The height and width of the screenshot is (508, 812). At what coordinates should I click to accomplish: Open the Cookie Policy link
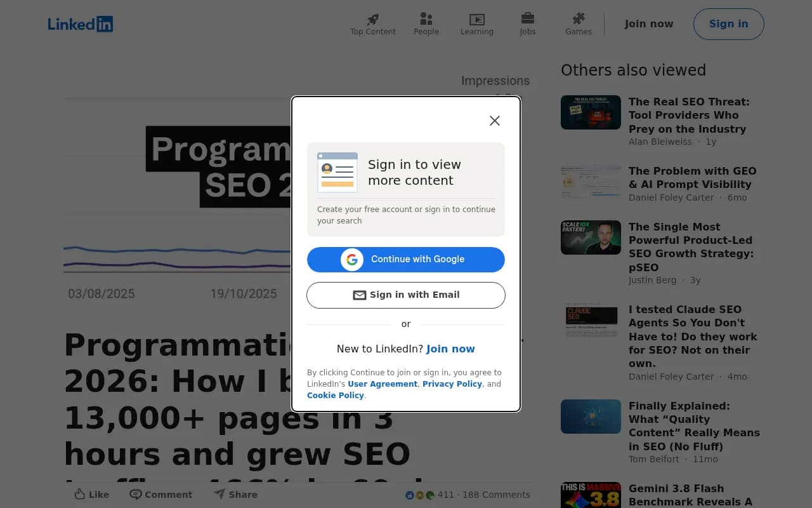click(336, 396)
